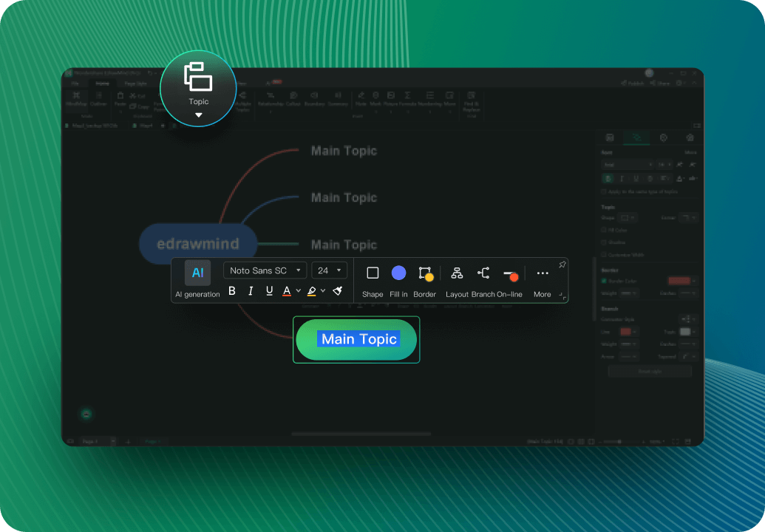765x532 pixels.
Task: Open Find & Replace in the ribbon
Action: 472,101
